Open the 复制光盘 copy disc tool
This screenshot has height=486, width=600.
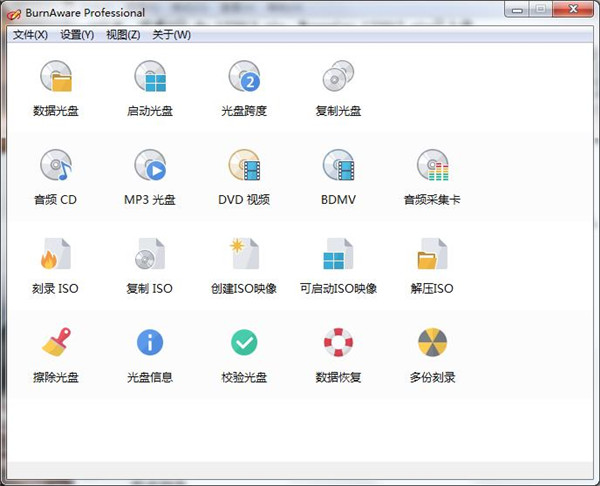[x=338, y=77]
